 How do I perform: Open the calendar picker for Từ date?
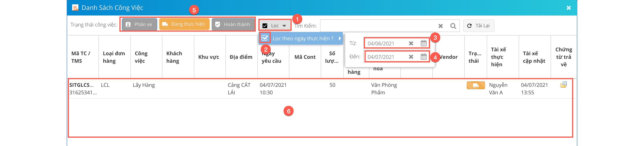[423, 43]
